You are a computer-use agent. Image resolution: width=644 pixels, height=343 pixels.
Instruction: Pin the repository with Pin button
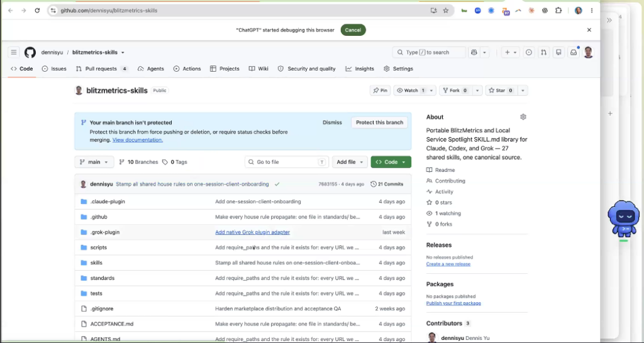(380, 91)
